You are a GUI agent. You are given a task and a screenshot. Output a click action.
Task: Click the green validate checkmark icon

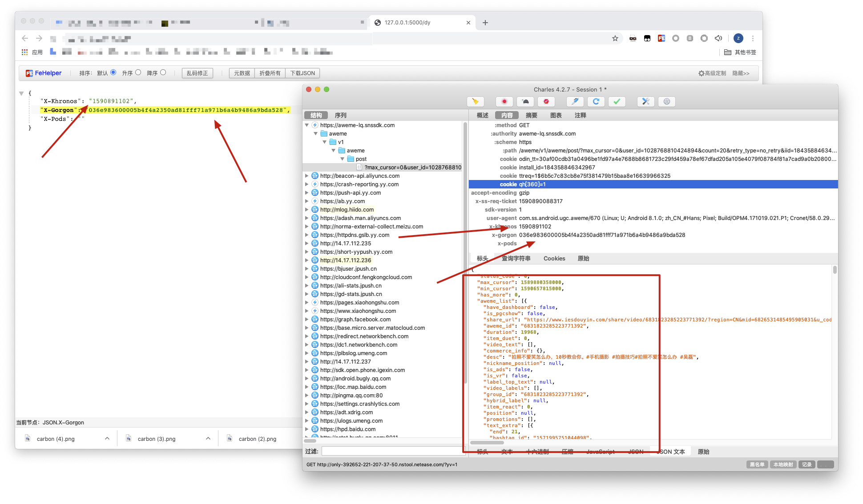pyautogui.click(x=617, y=102)
